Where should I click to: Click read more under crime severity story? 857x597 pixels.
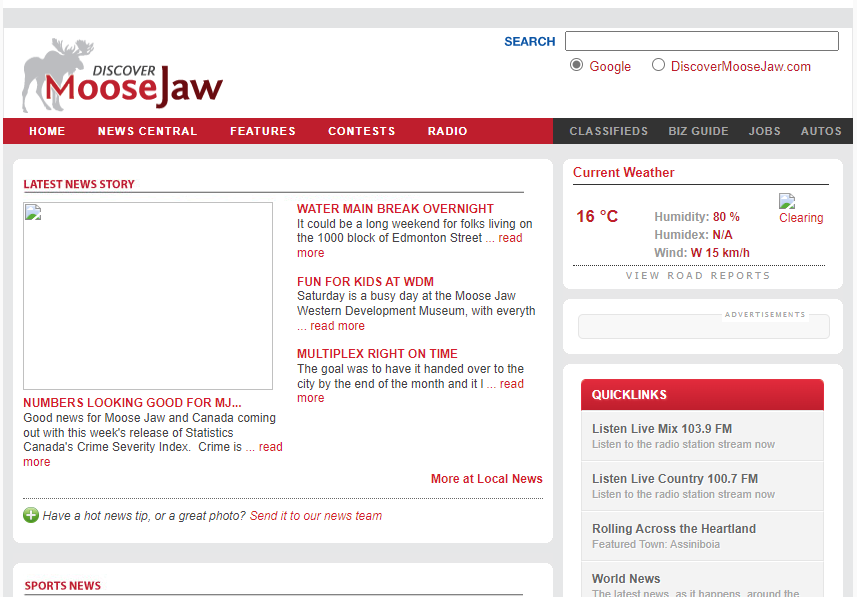(271, 447)
